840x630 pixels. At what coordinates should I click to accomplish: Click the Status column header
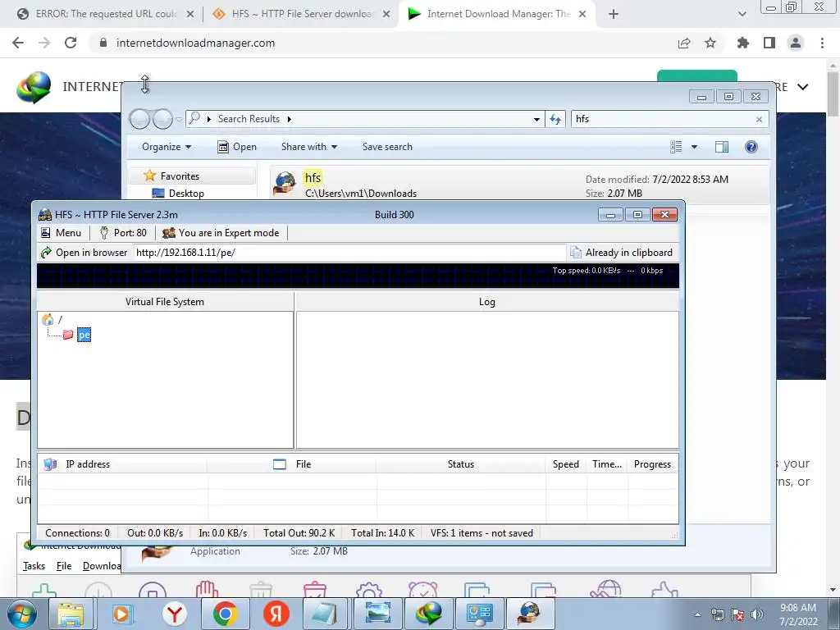(x=461, y=464)
